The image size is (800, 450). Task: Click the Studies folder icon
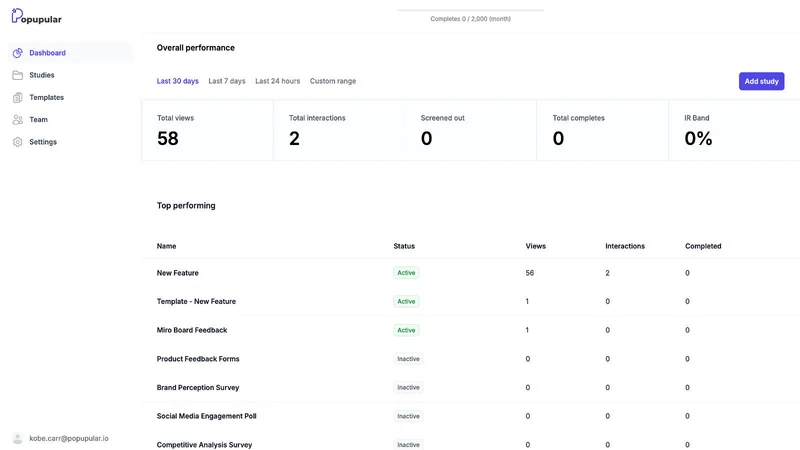coord(17,75)
